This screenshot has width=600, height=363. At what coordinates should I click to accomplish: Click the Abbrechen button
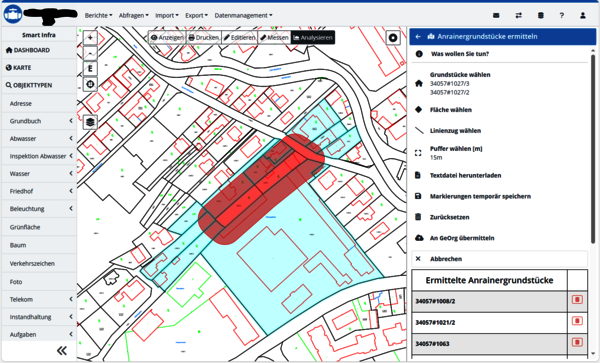pos(500,259)
